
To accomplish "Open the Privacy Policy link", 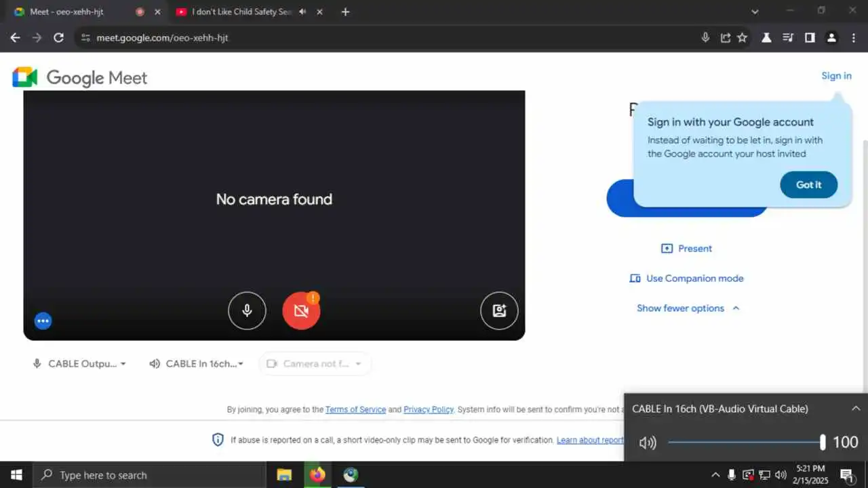I will (429, 410).
